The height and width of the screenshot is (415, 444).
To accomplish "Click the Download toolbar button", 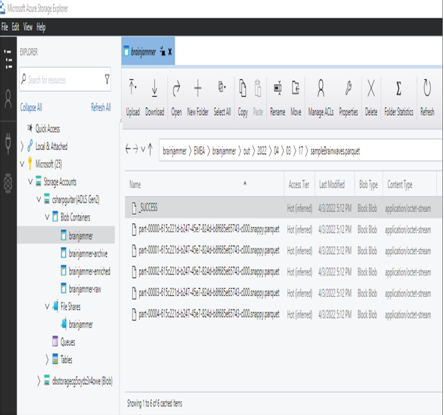I will click(x=155, y=98).
